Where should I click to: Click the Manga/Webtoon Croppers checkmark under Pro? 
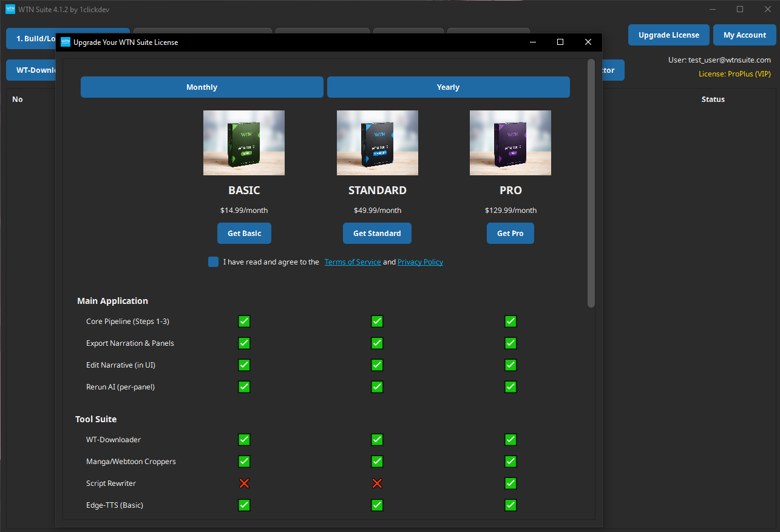coord(510,461)
